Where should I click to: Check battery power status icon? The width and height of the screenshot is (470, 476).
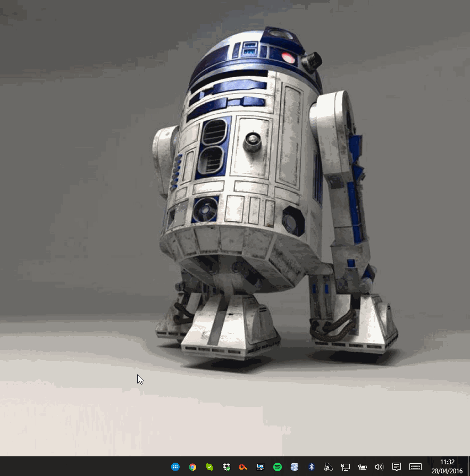[x=362, y=466]
